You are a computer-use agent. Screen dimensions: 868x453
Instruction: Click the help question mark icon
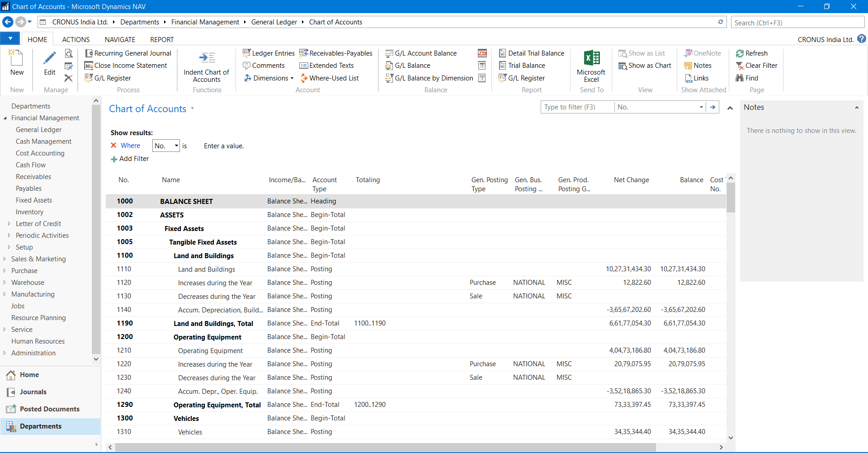click(x=862, y=39)
